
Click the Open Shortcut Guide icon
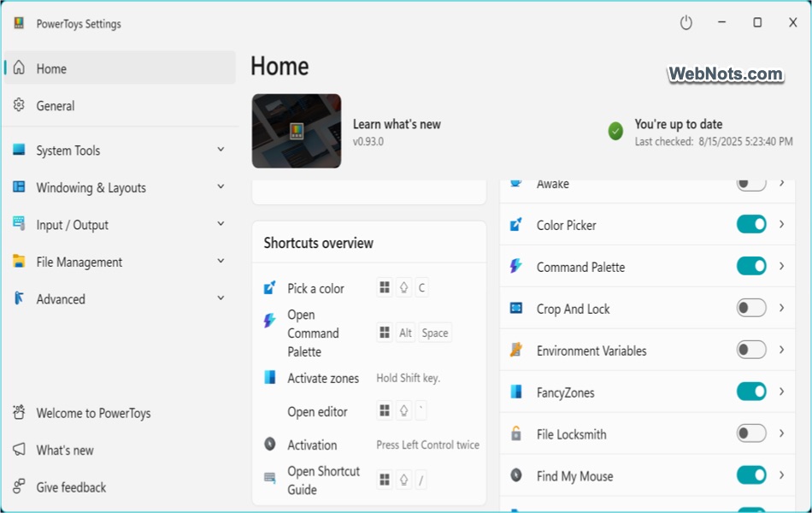[x=270, y=478]
